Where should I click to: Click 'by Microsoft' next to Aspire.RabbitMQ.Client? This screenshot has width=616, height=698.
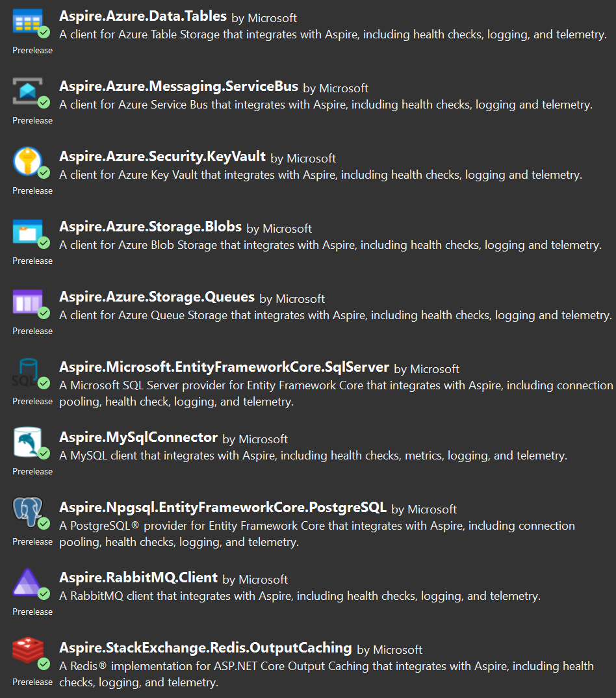coord(255,580)
